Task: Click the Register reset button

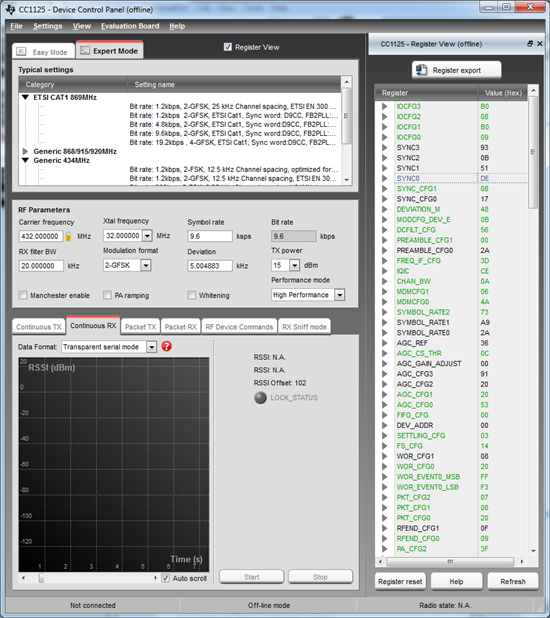Action: pos(400,581)
